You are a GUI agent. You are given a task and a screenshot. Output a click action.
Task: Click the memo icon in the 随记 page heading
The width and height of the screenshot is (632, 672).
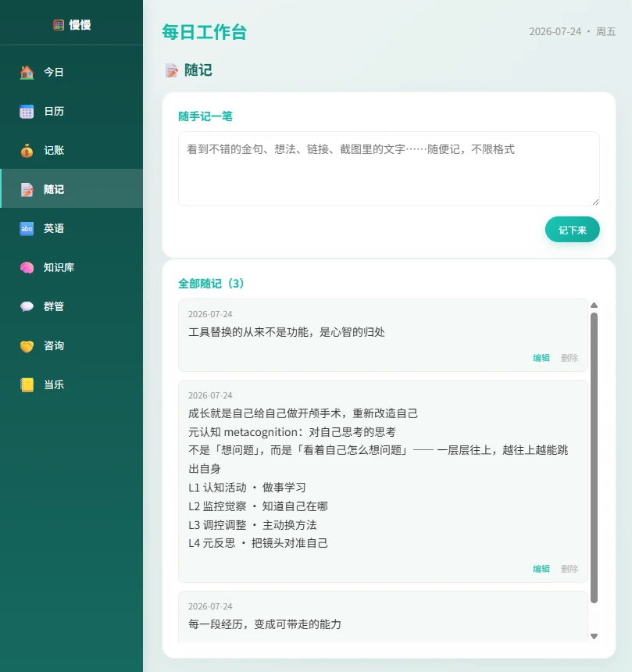point(172,70)
